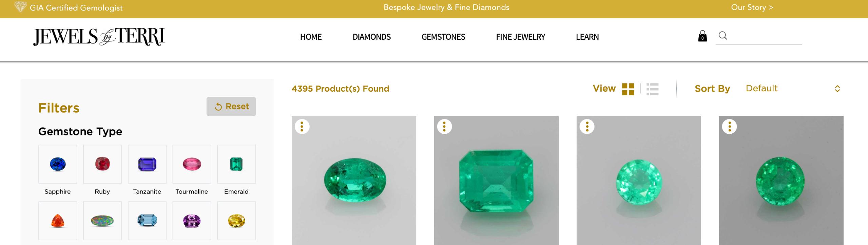Open the LEARN menu item
The height and width of the screenshot is (245, 868).
point(587,37)
